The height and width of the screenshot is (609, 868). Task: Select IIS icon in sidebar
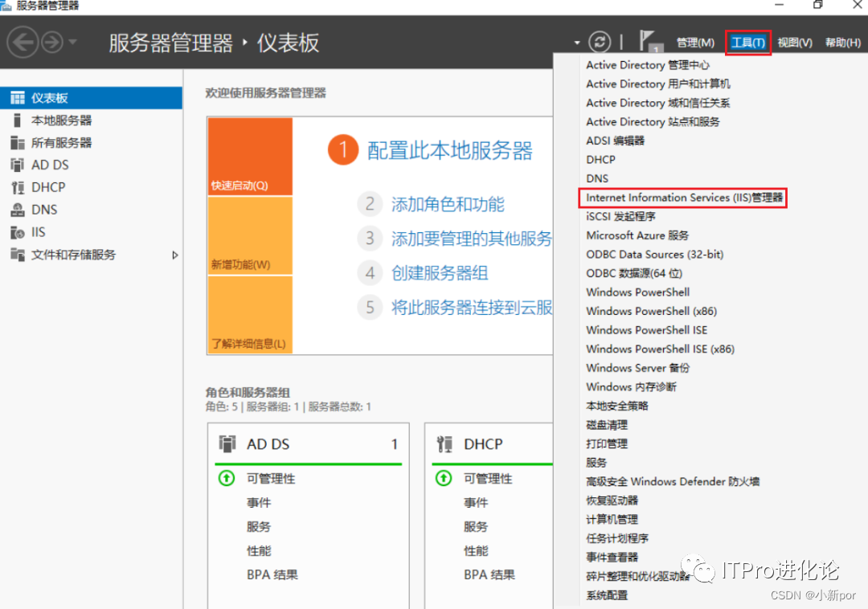(x=18, y=232)
